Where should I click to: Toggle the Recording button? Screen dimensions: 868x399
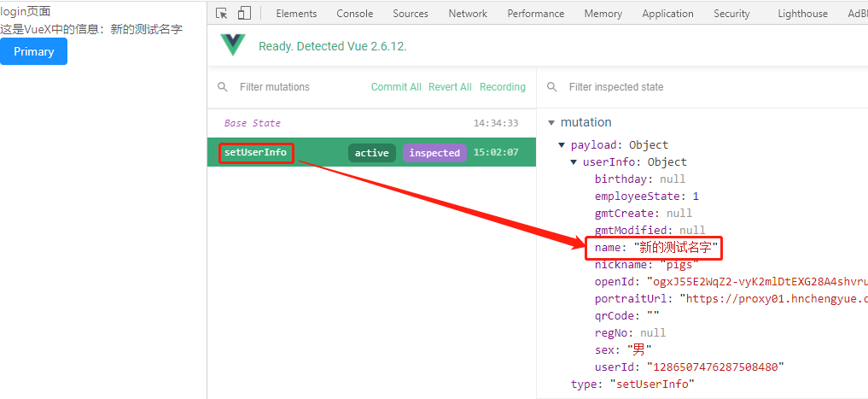click(503, 87)
